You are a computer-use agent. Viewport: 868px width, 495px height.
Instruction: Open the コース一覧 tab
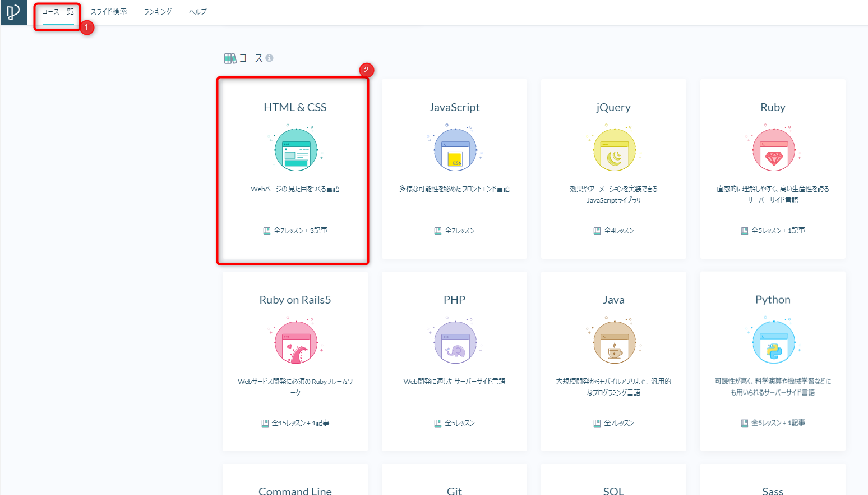58,12
